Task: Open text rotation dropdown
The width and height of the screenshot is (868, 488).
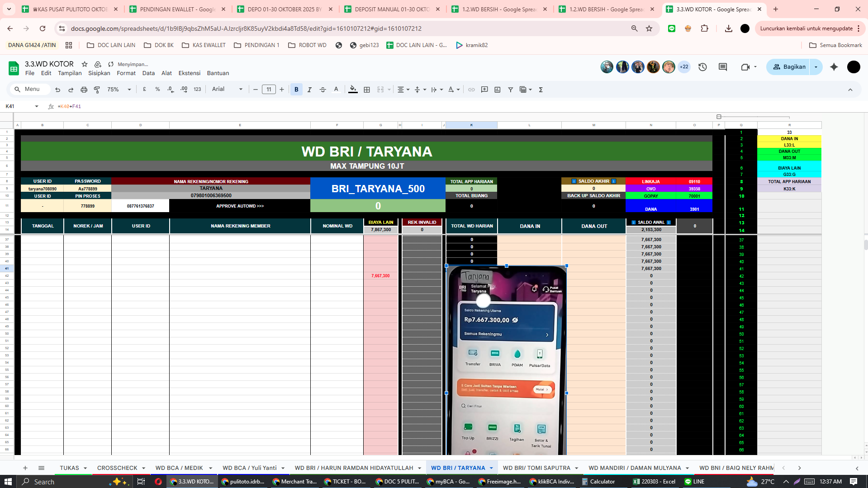Action: point(454,90)
